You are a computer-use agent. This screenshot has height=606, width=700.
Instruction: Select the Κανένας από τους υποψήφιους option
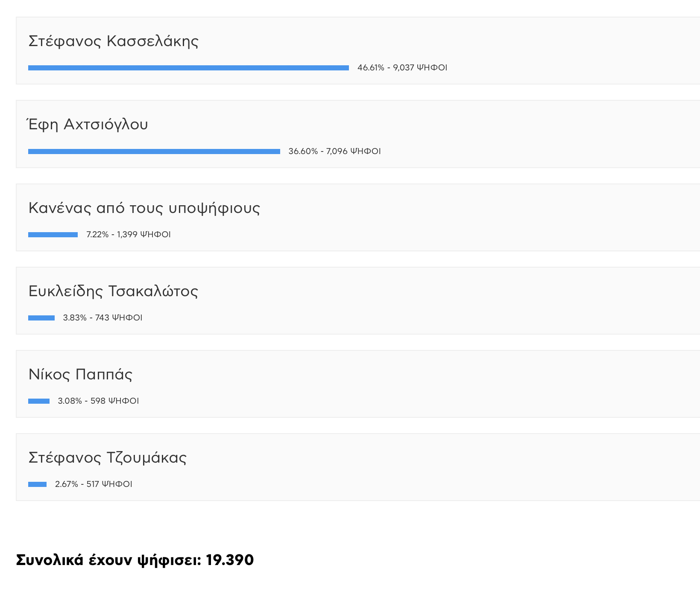tap(144, 208)
